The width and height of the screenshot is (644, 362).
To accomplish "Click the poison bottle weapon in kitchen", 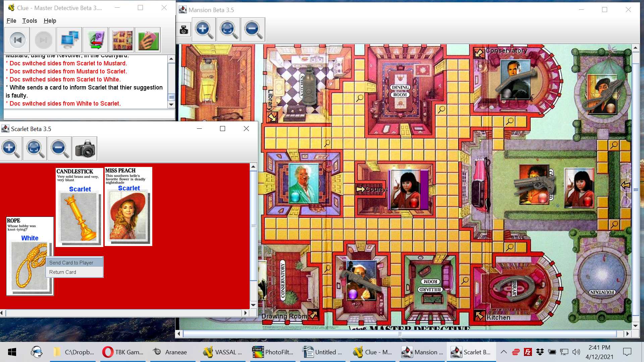I will coord(309,85).
